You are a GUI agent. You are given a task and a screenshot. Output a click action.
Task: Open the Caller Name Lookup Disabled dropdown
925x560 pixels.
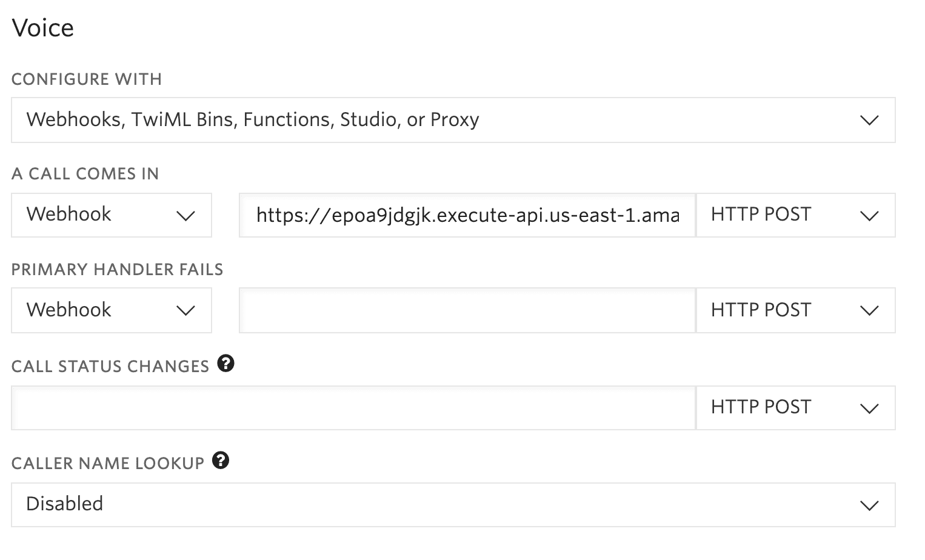point(453,505)
